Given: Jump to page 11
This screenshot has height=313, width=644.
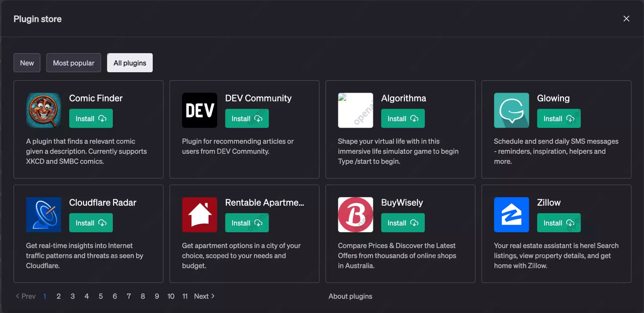Looking at the screenshot, I should click(185, 296).
